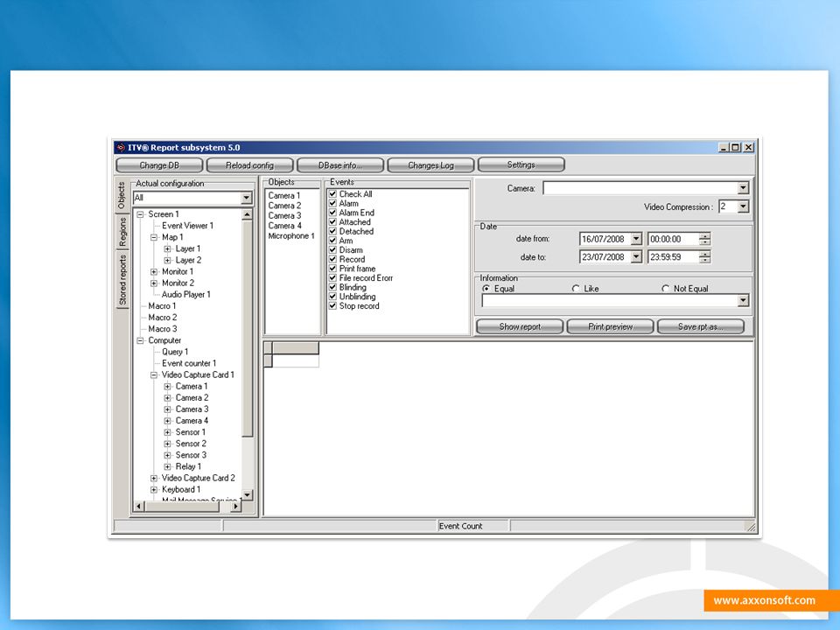
Task: Collapse the Video Capture Card 1 node
Action: (154, 375)
